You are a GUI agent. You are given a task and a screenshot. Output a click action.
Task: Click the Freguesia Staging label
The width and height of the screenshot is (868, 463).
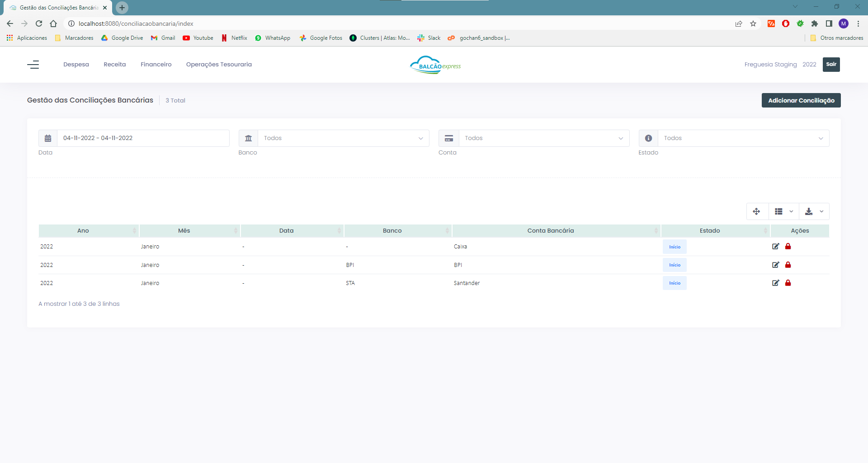pyautogui.click(x=770, y=65)
